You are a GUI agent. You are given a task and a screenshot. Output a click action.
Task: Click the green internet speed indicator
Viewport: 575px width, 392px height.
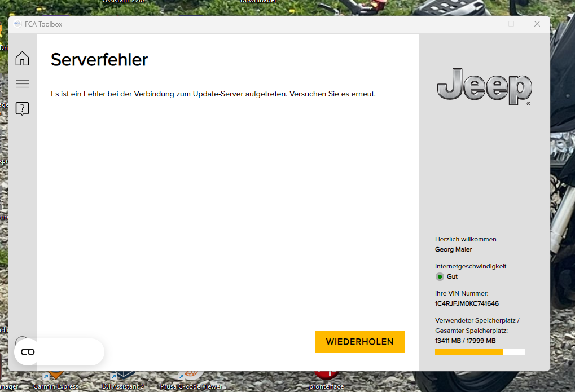point(440,276)
